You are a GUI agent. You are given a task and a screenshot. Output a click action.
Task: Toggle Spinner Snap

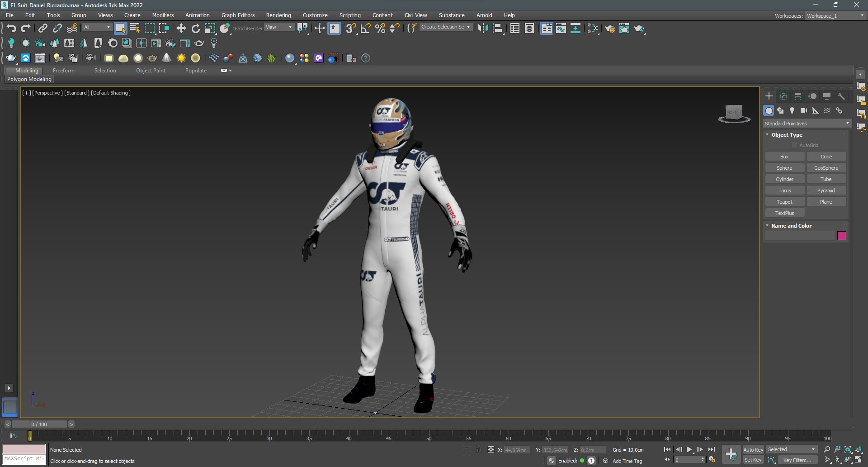tap(395, 29)
